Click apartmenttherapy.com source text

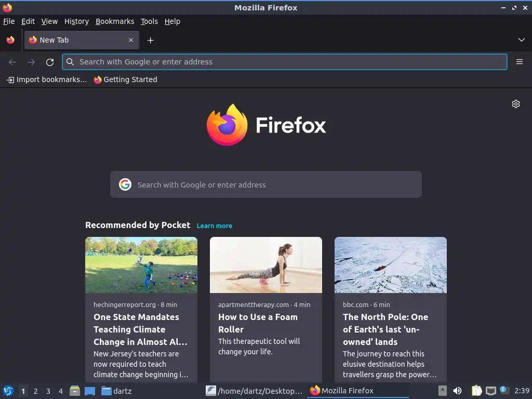coord(254,304)
